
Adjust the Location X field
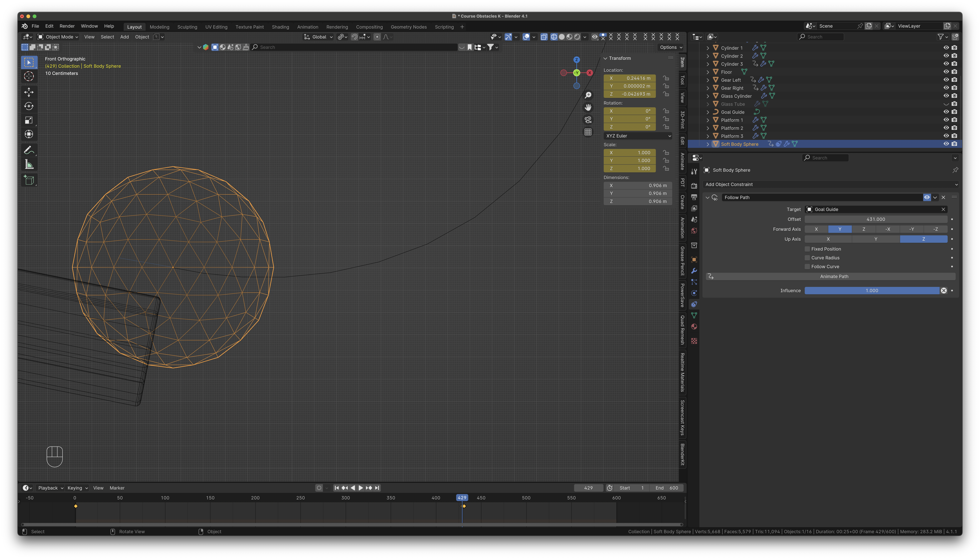tap(630, 78)
